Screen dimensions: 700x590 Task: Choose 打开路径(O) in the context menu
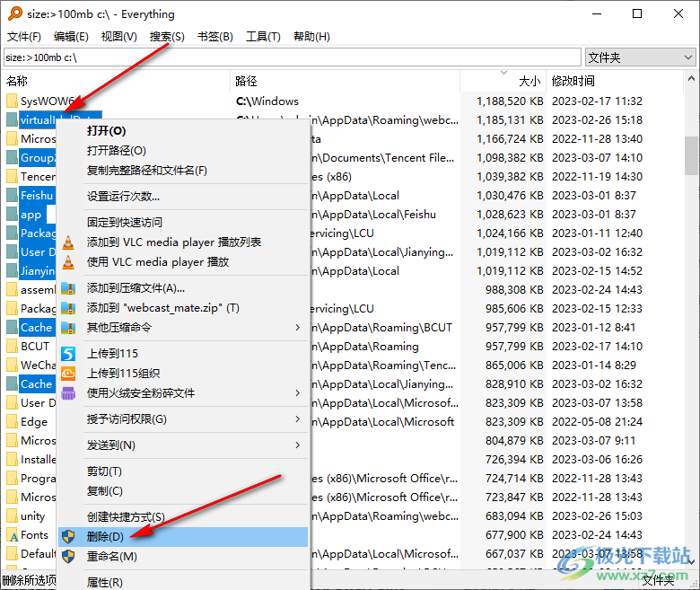tap(183, 151)
